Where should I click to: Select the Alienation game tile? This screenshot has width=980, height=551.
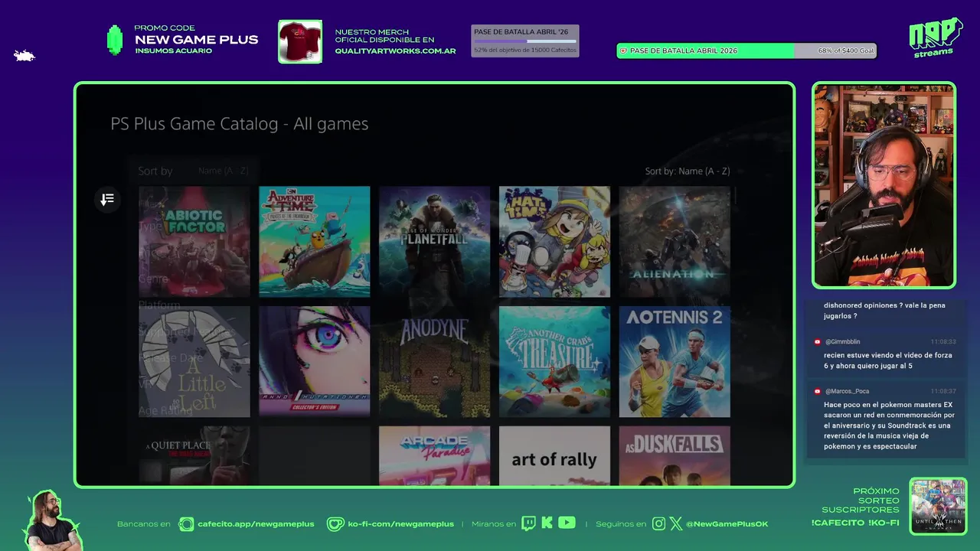(x=675, y=242)
